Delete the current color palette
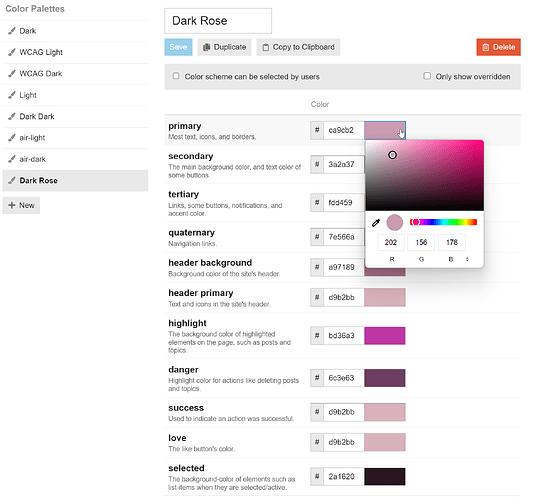560x500 pixels. [498, 47]
